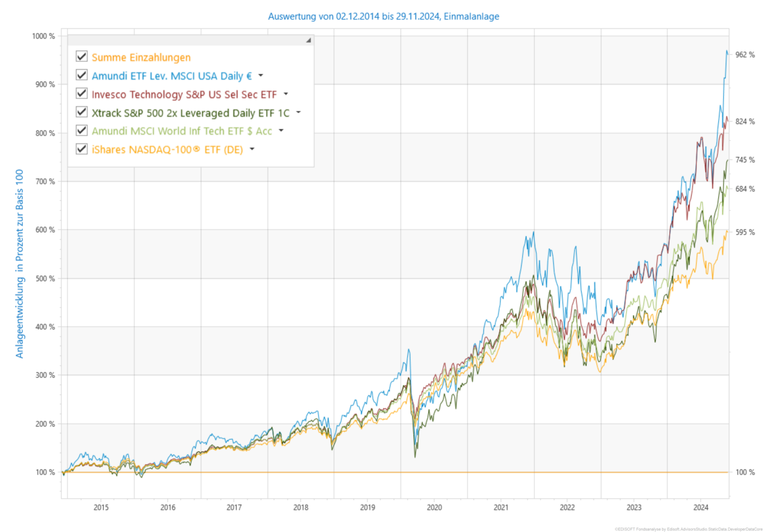Collapse the legend with the corner triangle icon
The height and width of the screenshot is (532, 768).
click(308, 40)
